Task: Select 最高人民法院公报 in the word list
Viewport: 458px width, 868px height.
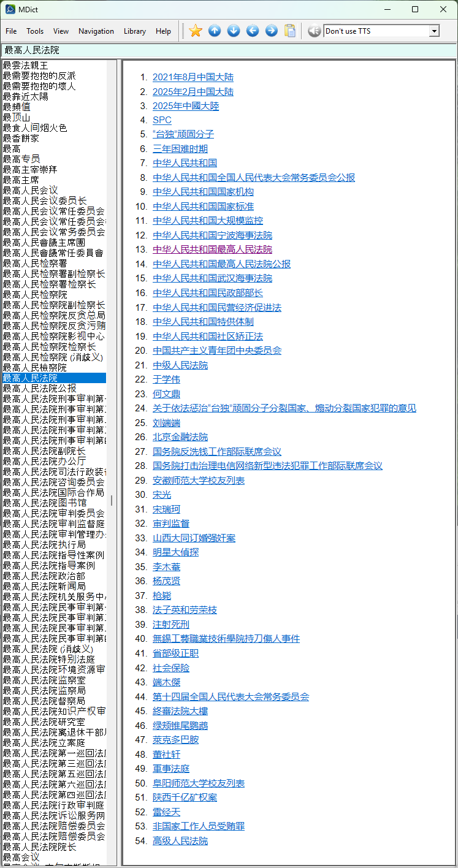Action: 39,388
